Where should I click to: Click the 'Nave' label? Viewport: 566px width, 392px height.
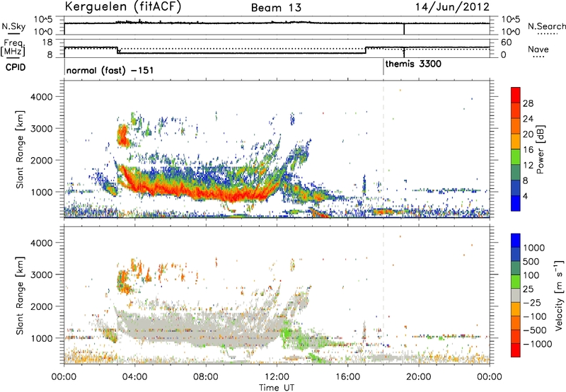click(x=538, y=49)
